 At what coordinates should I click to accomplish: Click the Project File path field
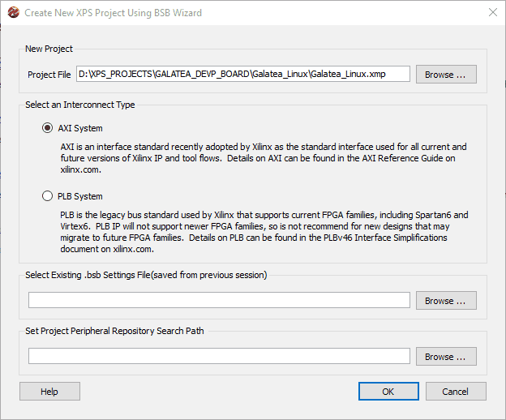pos(243,75)
